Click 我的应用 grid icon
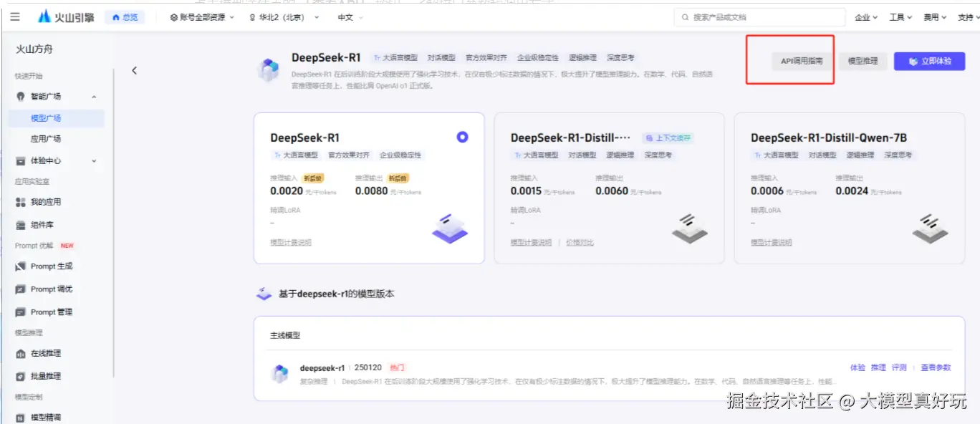Viewport: 980px width, 424px height. pyautogui.click(x=20, y=203)
